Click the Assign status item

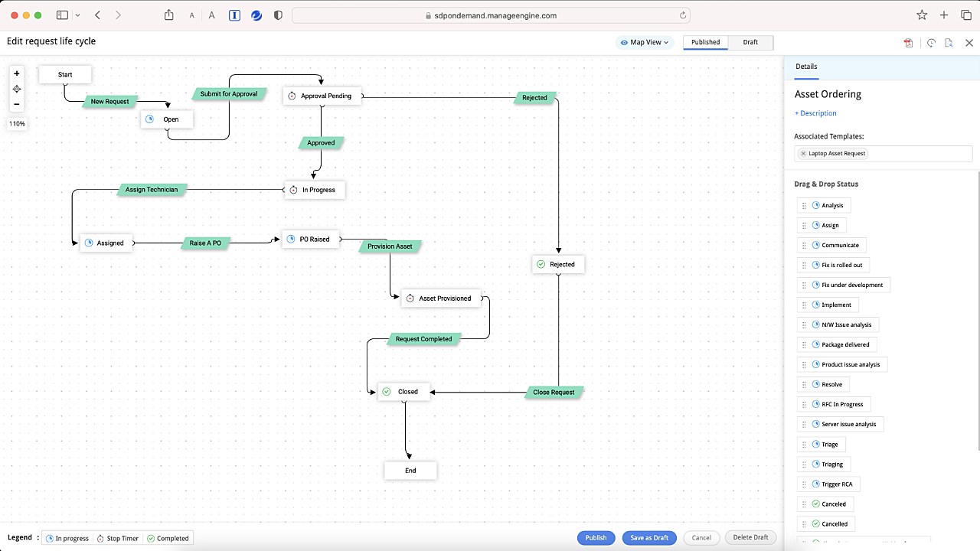point(822,225)
